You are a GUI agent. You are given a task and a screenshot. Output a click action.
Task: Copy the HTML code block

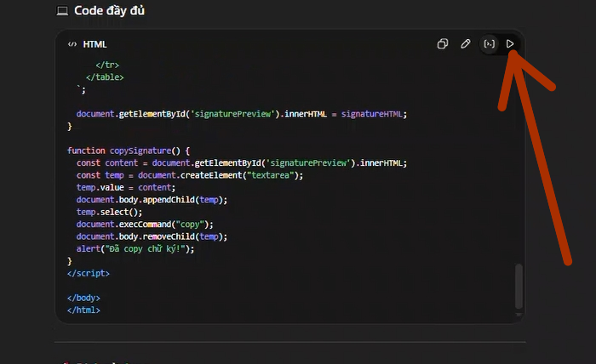pyautogui.click(x=443, y=44)
